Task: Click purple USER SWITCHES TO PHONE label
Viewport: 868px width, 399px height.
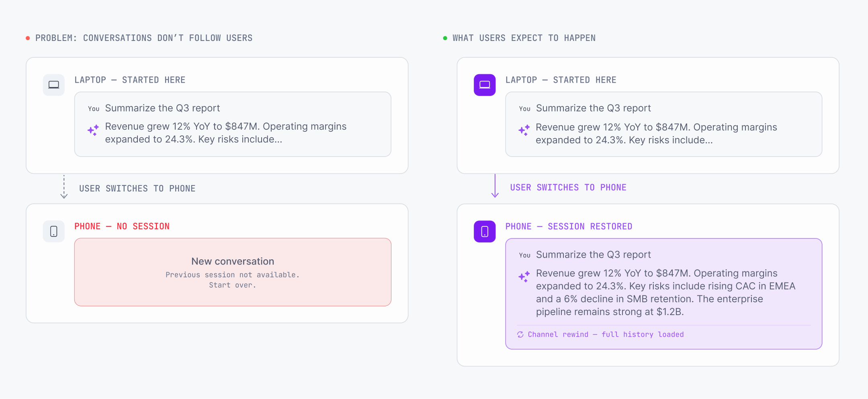Action: (x=568, y=187)
